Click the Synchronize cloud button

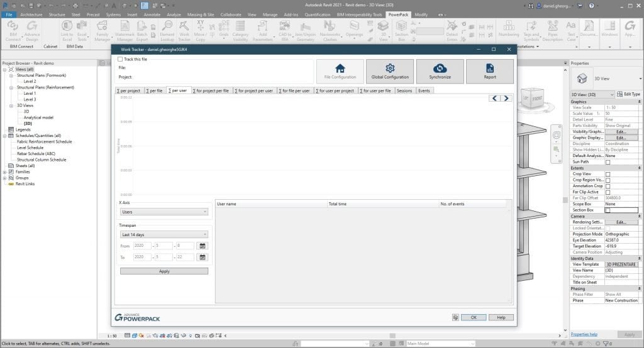(x=440, y=71)
